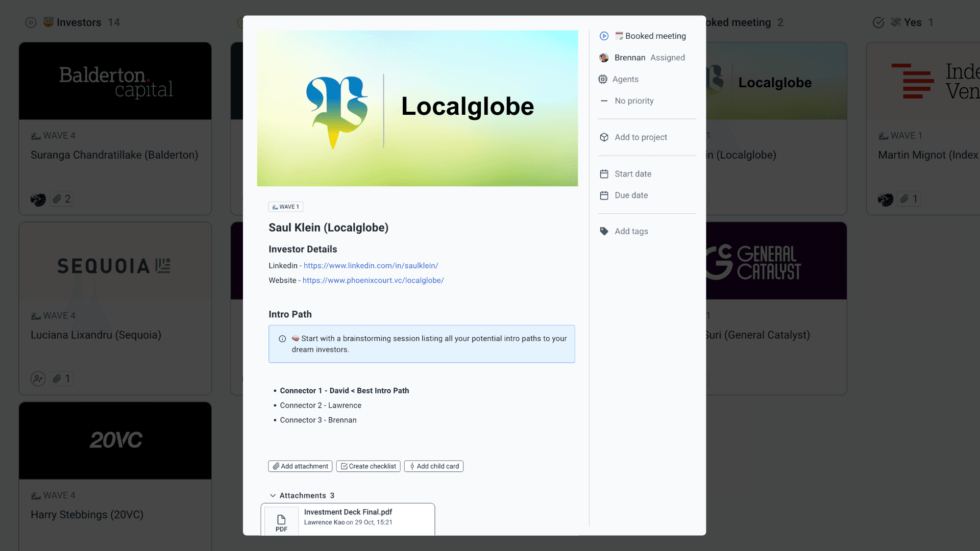This screenshot has width=980, height=551.
Task: Set the Due date
Action: tap(624, 195)
